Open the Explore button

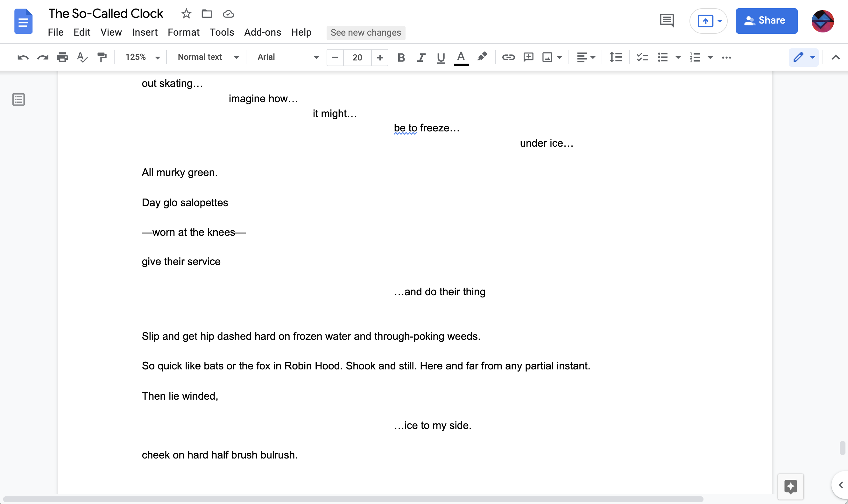[x=790, y=487]
